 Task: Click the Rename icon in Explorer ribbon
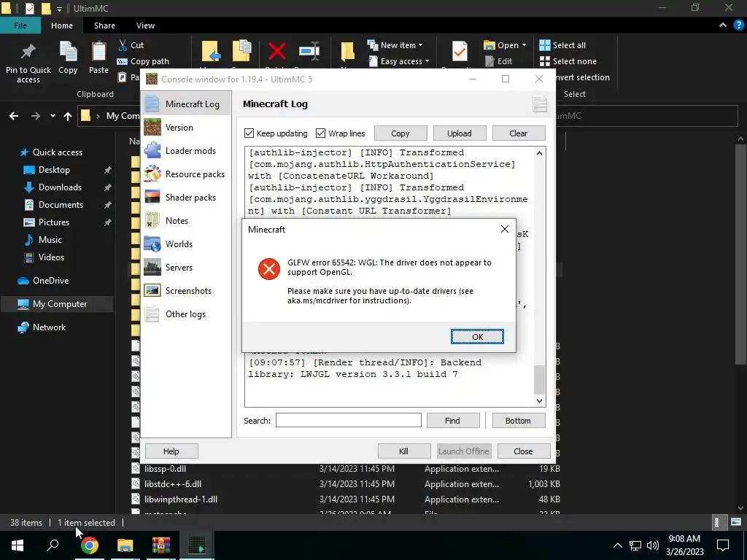(x=309, y=52)
